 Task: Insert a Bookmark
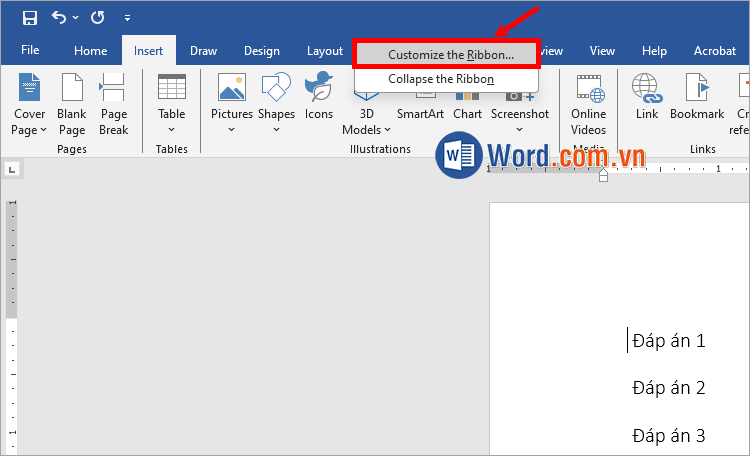coord(697,96)
